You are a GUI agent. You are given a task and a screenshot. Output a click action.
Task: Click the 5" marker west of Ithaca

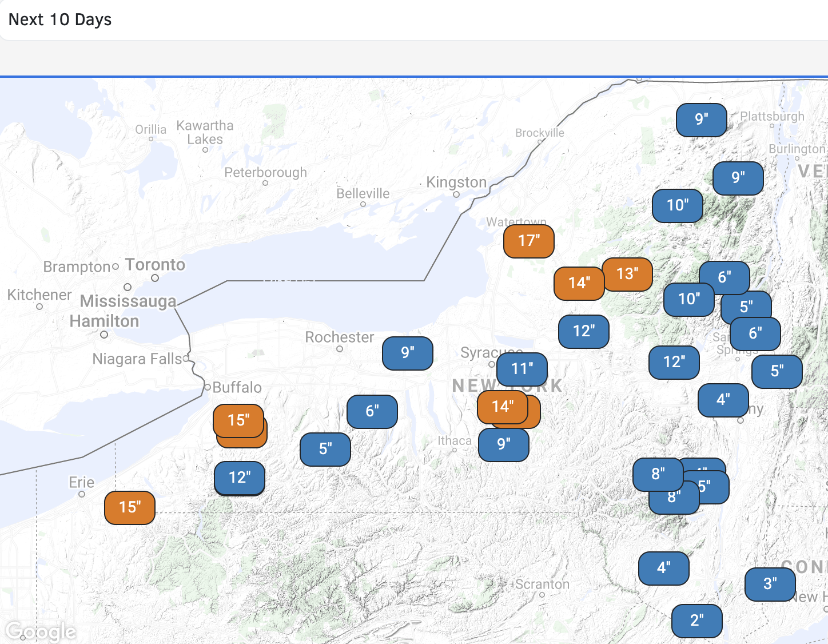click(x=325, y=449)
